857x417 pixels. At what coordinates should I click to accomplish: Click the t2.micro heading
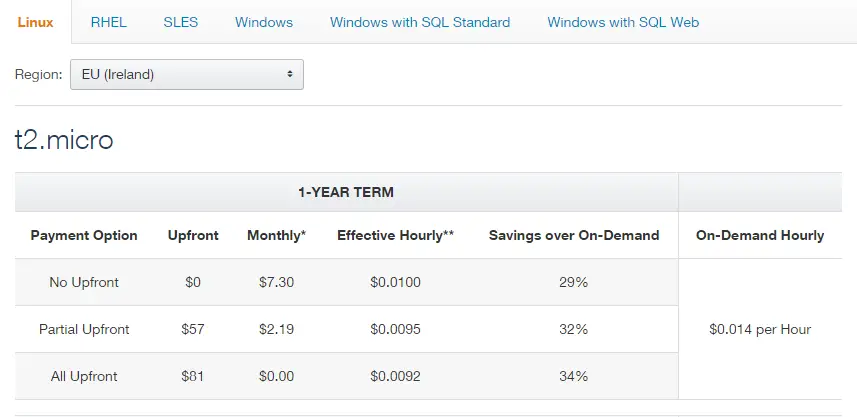[x=64, y=140]
